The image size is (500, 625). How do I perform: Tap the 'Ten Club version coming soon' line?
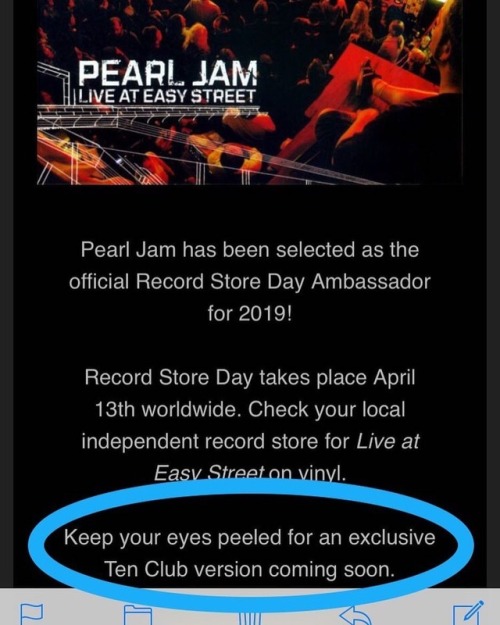click(x=250, y=569)
